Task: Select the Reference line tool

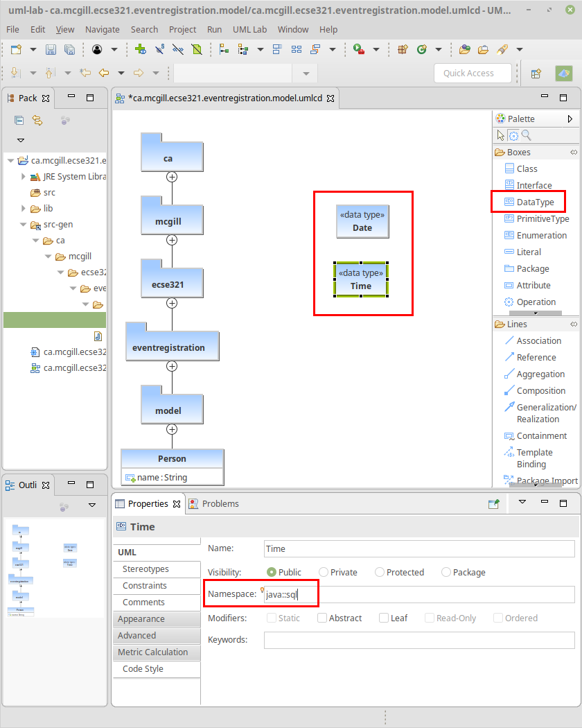Action: pos(530,358)
